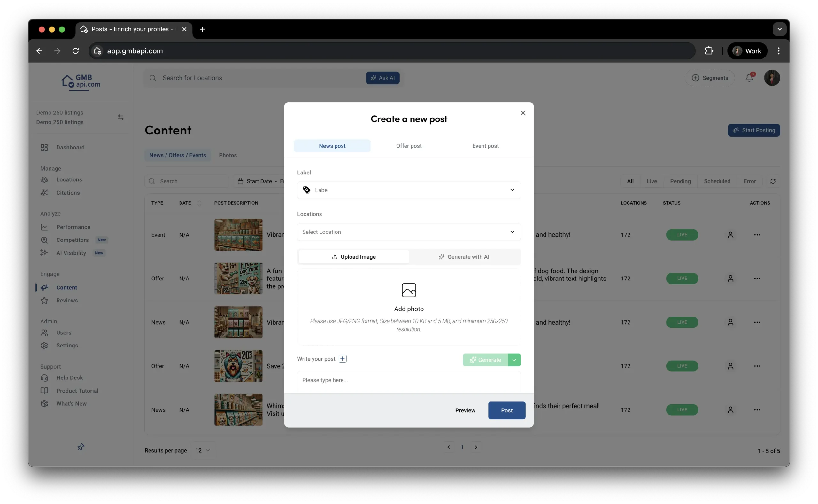Open notifications bell icon
The height and width of the screenshot is (504, 818).
749,78
